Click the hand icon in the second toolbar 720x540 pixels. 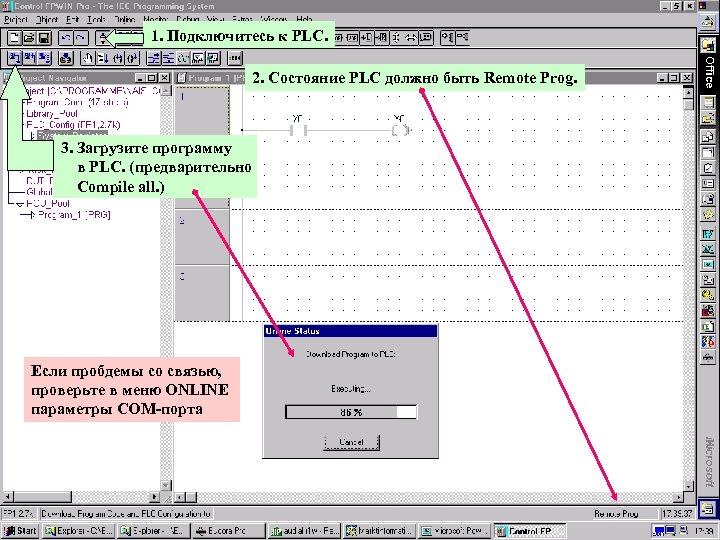point(87,58)
